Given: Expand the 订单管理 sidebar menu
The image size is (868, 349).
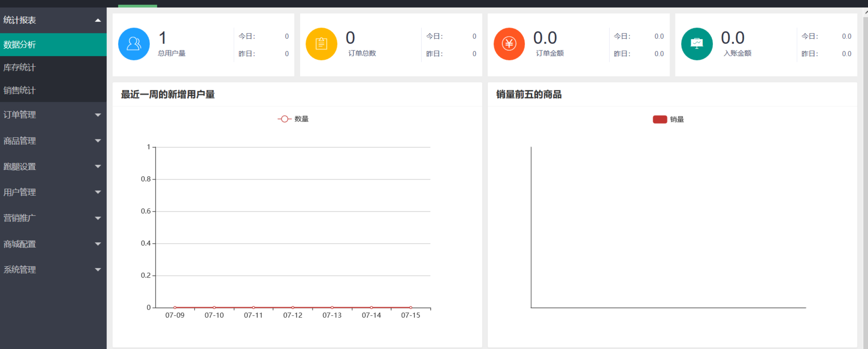Looking at the screenshot, I should point(53,115).
